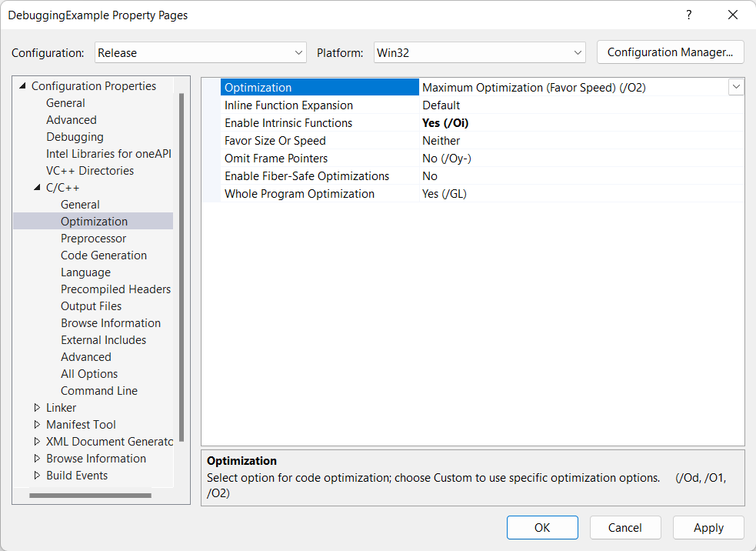Open the Configuration dropdown showing Release

point(201,53)
